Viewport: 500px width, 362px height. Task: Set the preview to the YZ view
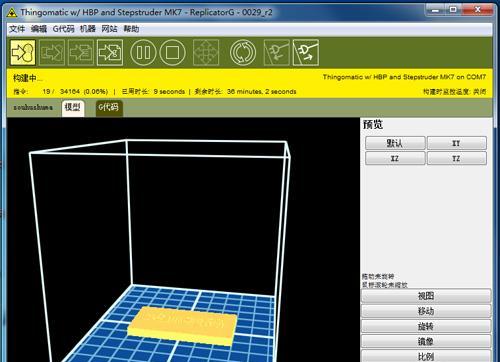pyautogui.click(x=457, y=158)
